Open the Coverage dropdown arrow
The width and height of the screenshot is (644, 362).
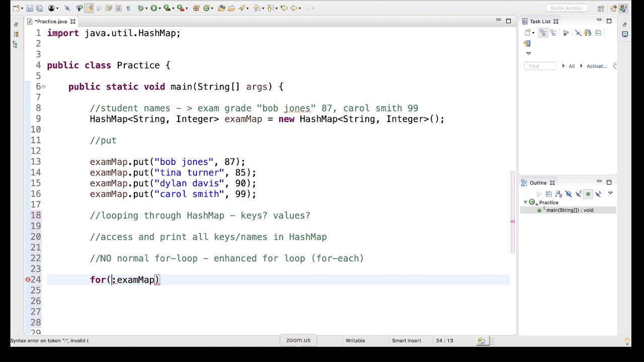coord(172,8)
